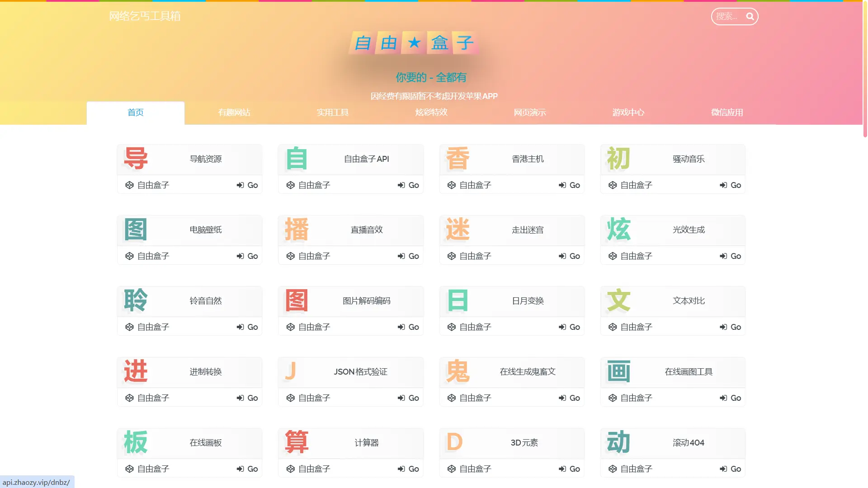
Task: Focus the search input field
Action: click(x=729, y=17)
